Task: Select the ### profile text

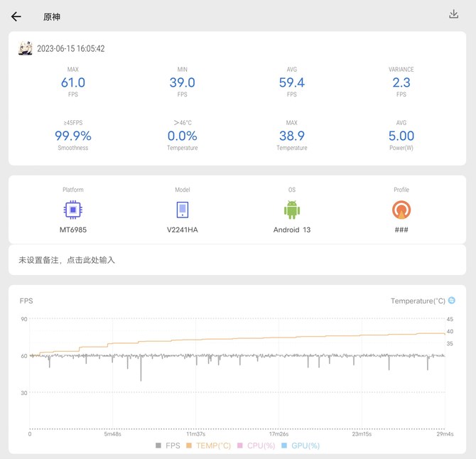Action: click(x=401, y=229)
